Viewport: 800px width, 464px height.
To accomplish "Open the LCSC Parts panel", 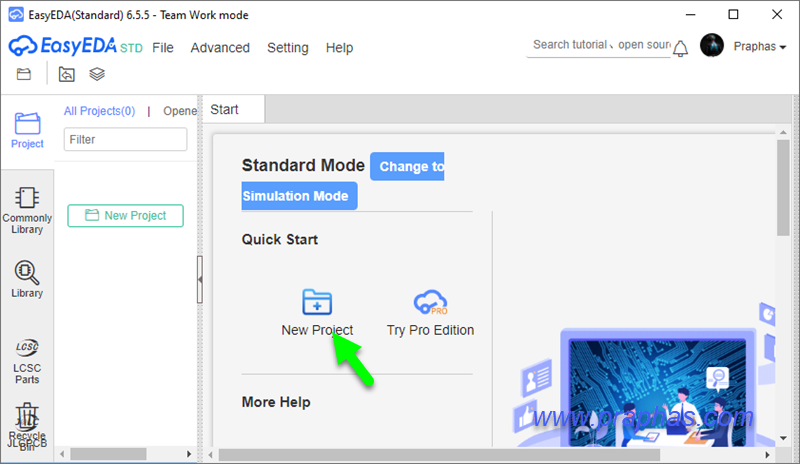I will [27, 361].
